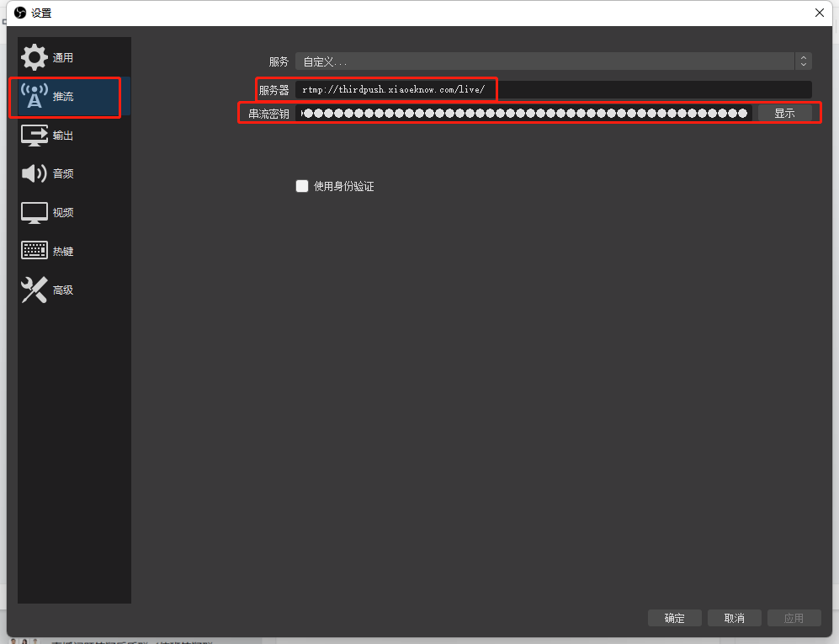The width and height of the screenshot is (839, 644).
Task: Click the General gear icon in sidebar
Action: point(35,57)
